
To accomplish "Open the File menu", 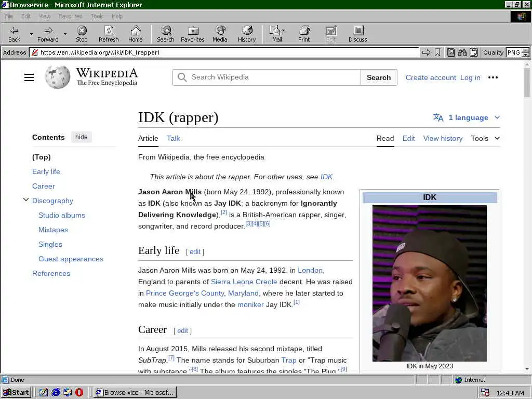I will tap(9, 16).
